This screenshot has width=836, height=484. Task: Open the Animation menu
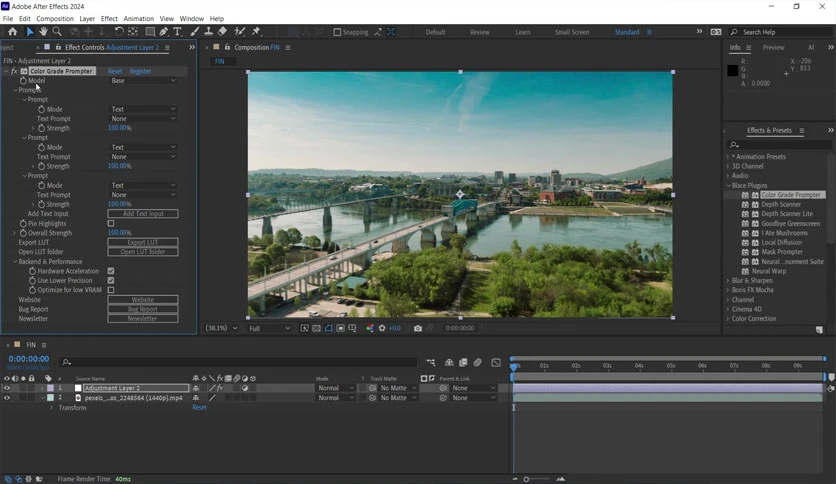[x=139, y=19]
